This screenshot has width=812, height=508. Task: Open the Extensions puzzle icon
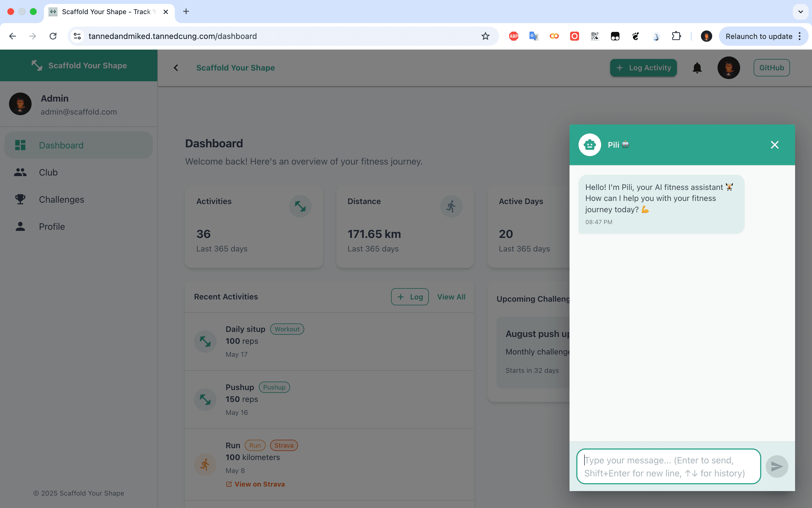(676, 36)
